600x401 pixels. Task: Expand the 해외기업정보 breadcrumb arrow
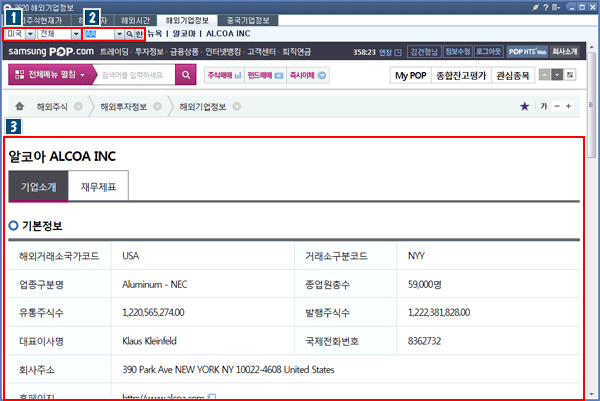(236, 106)
